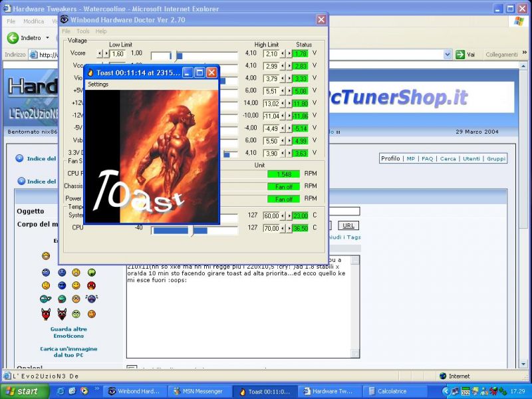The height and width of the screenshot is (399, 532).
Task: Insert the teal emoticon sticking out tongue
Action: pos(62,299)
